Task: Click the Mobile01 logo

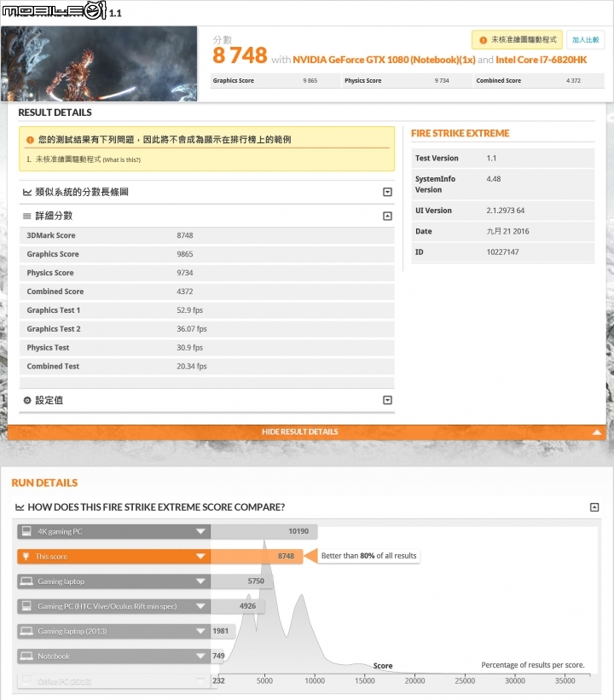Action: [54, 10]
